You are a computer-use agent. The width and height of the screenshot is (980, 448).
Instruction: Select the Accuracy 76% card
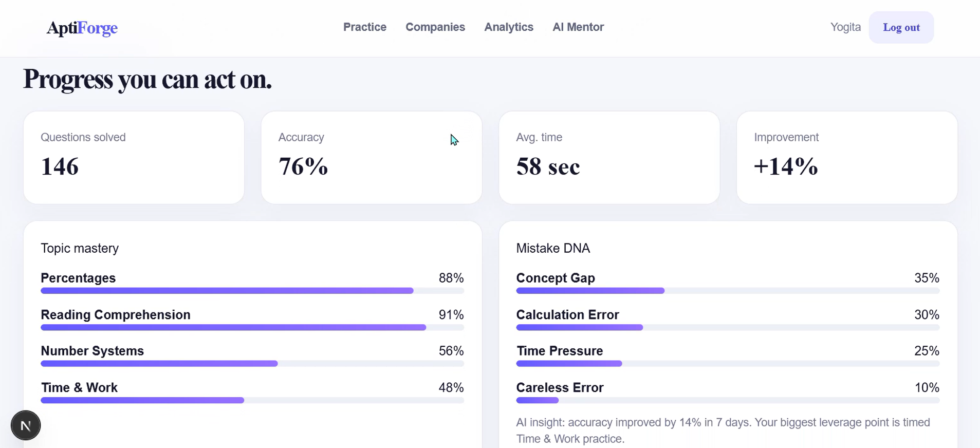coord(372,158)
